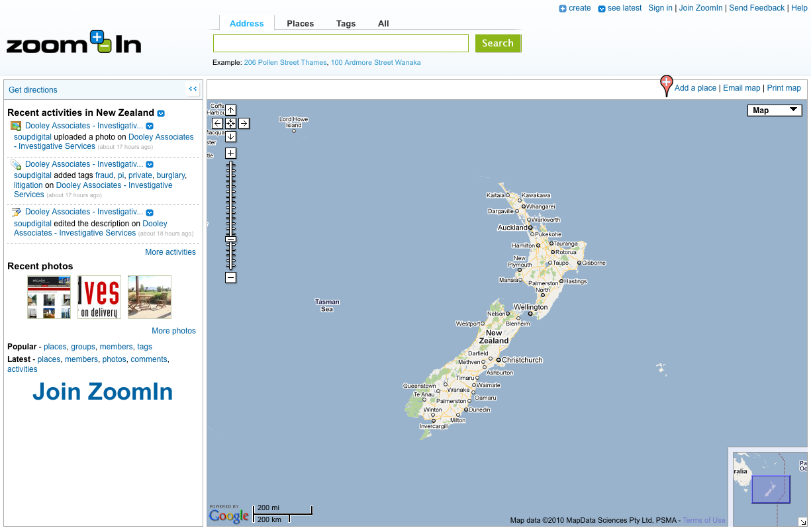Switch to the Tags search tab

[346, 23]
